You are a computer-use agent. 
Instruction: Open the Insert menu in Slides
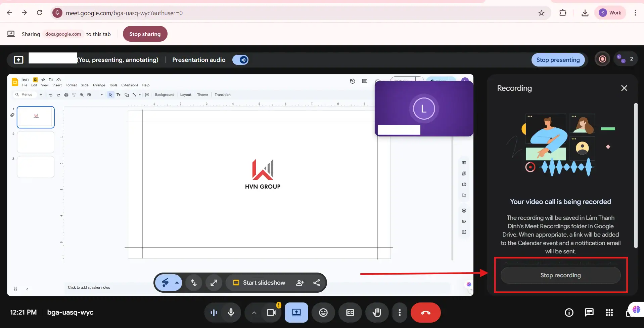tap(57, 85)
